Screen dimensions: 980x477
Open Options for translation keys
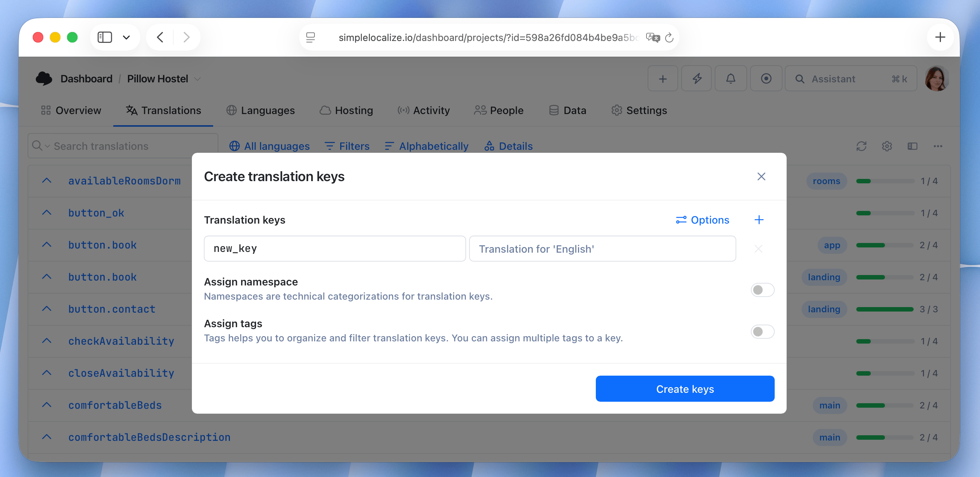coord(702,220)
